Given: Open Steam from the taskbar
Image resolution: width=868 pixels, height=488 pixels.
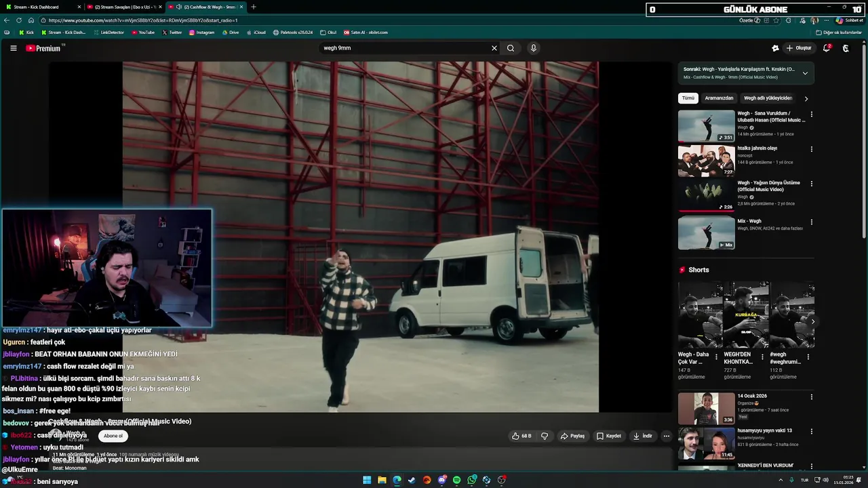Looking at the screenshot, I should pyautogui.click(x=412, y=480).
